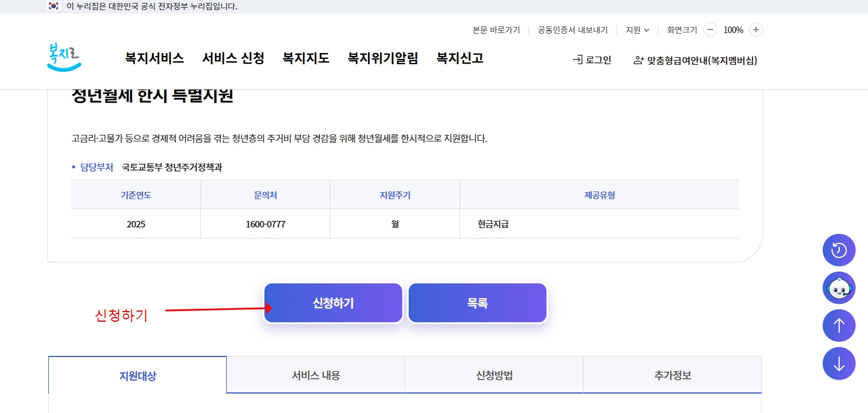Screen dimensions: 868x413
Task: Open the chatbot assistant icon
Action: tap(839, 288)
